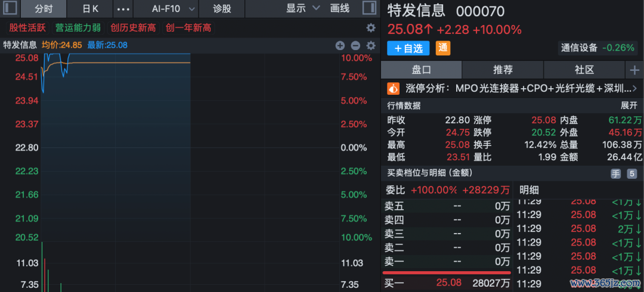Click the 昨收 22.80 value

[457, 120]
